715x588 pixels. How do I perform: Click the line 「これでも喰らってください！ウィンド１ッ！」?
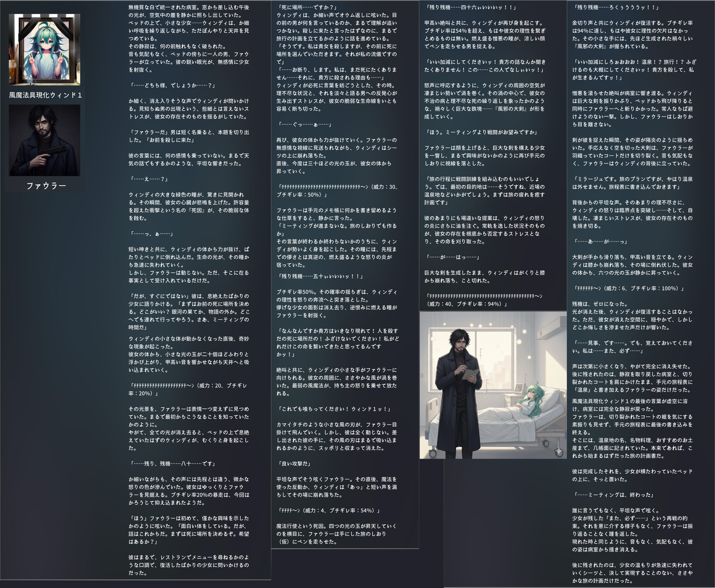click(335, 409)
